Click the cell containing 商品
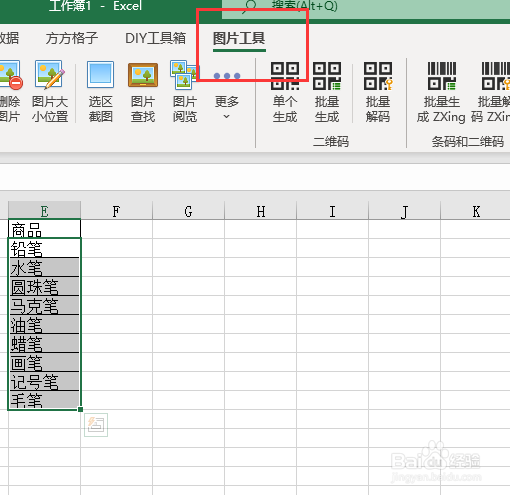The width and height of the screenshot is (510, 495). (x=44, y=229)
